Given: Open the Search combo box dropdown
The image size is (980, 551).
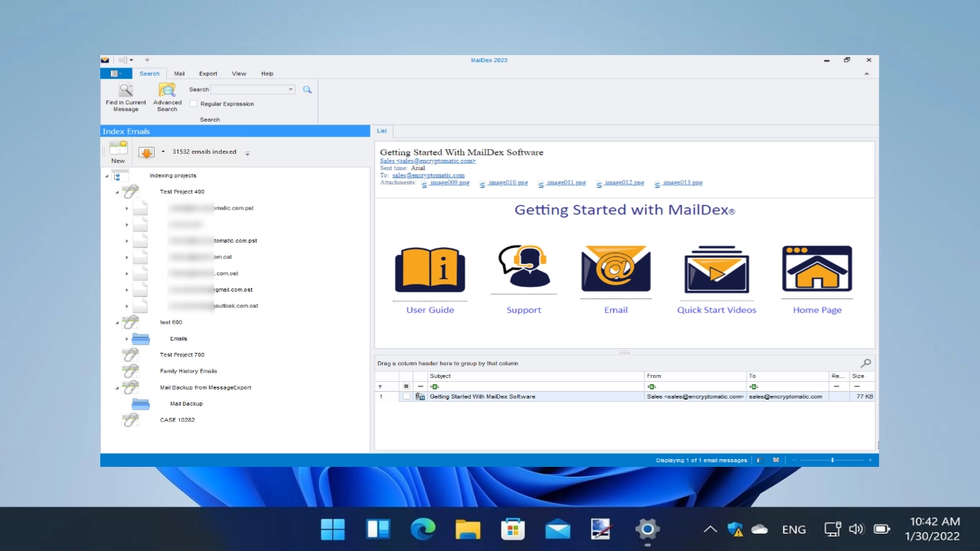Looking at the screenshot, I should [291, 90].
